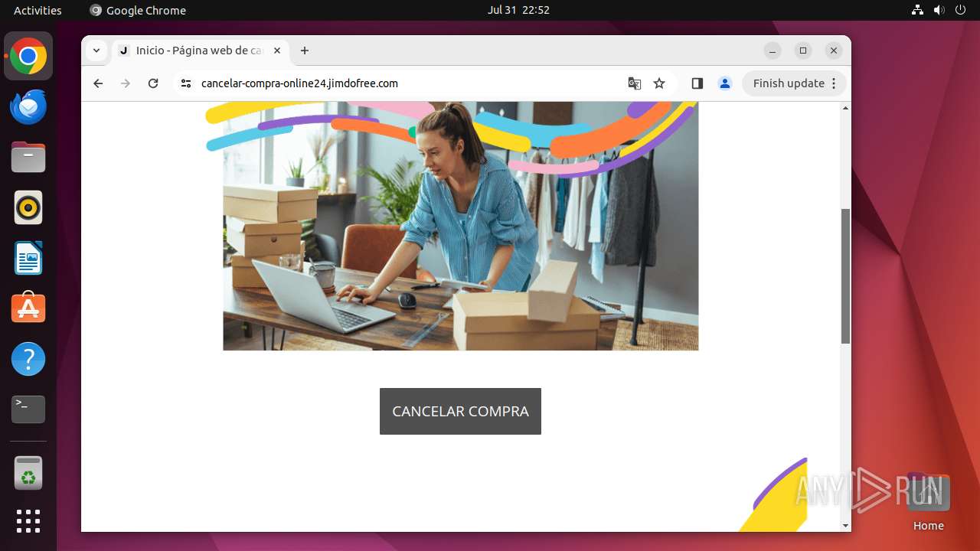This screenshot has width=980, height=551.
Task: Open network status icon in system tray
Action: click(918, 10)
